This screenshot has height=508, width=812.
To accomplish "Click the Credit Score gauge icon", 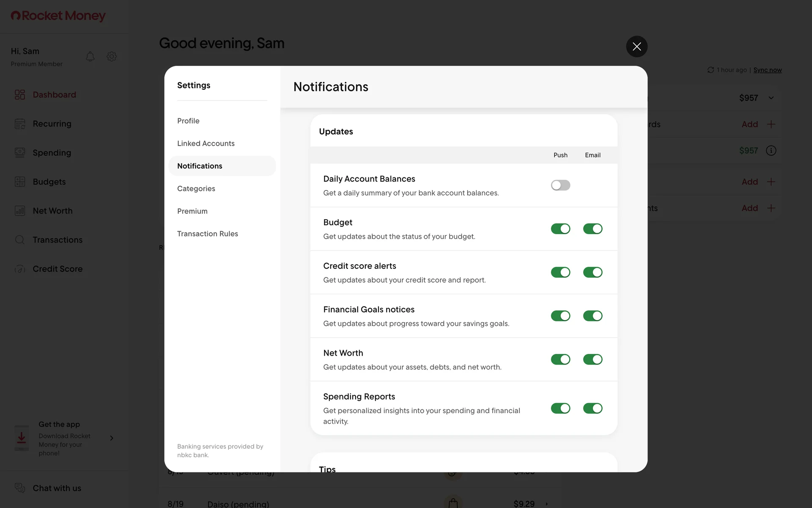I will point(20,269).
